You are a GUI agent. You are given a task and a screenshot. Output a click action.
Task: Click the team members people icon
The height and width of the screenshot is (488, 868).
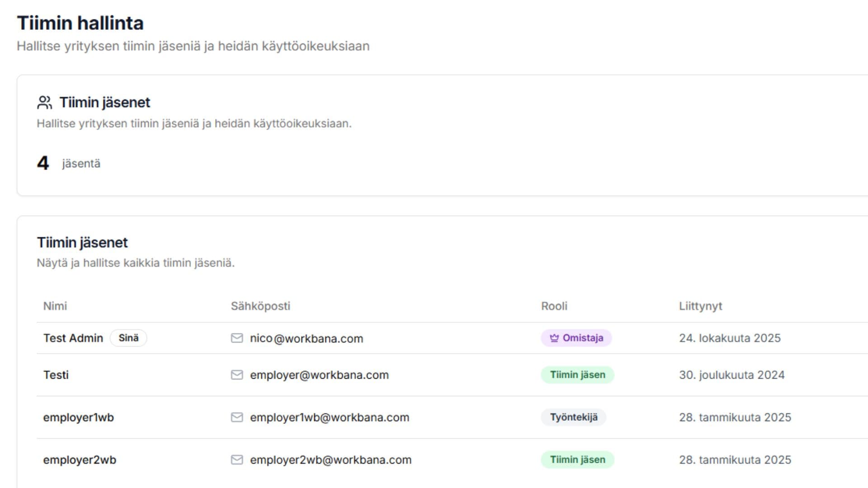coord(44,103)
